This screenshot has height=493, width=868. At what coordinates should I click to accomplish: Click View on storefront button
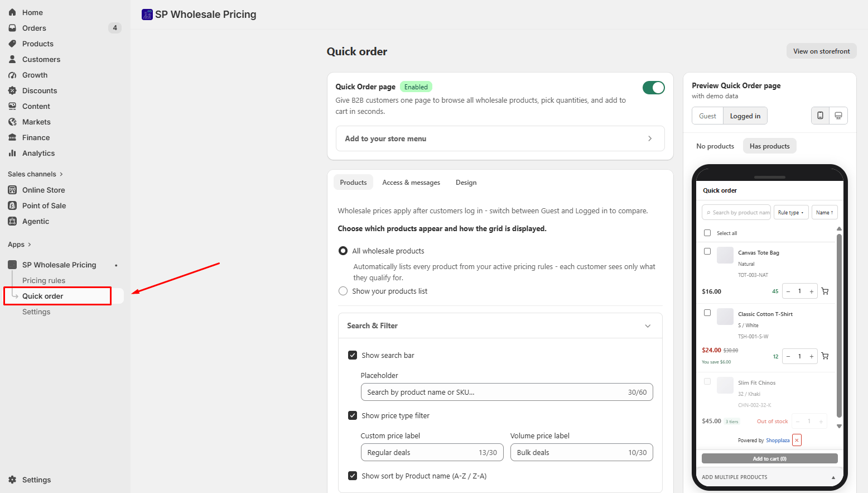click(822, 51)
